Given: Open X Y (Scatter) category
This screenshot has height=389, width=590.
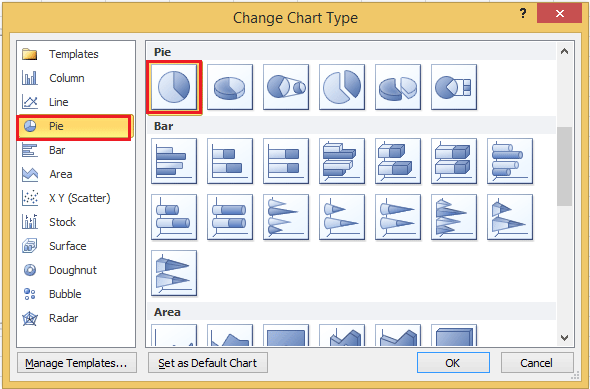Looking at the screenshot, I should (76, 198).
